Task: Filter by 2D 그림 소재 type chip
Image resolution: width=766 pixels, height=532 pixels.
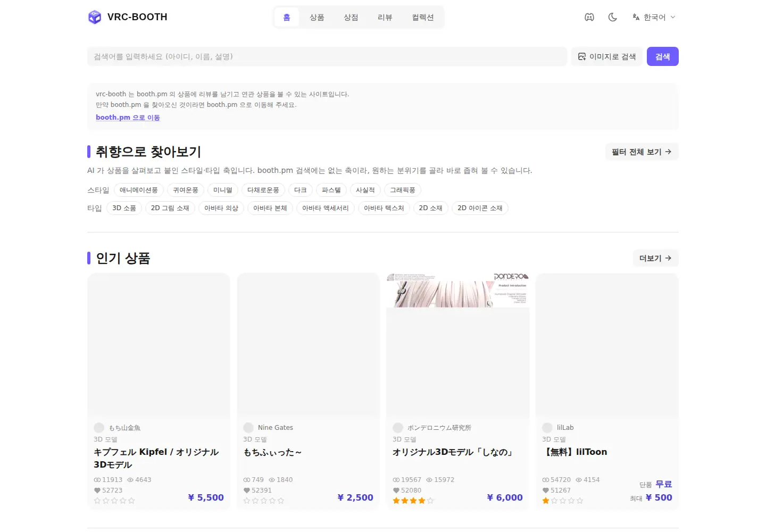Action: click(170, 208)
